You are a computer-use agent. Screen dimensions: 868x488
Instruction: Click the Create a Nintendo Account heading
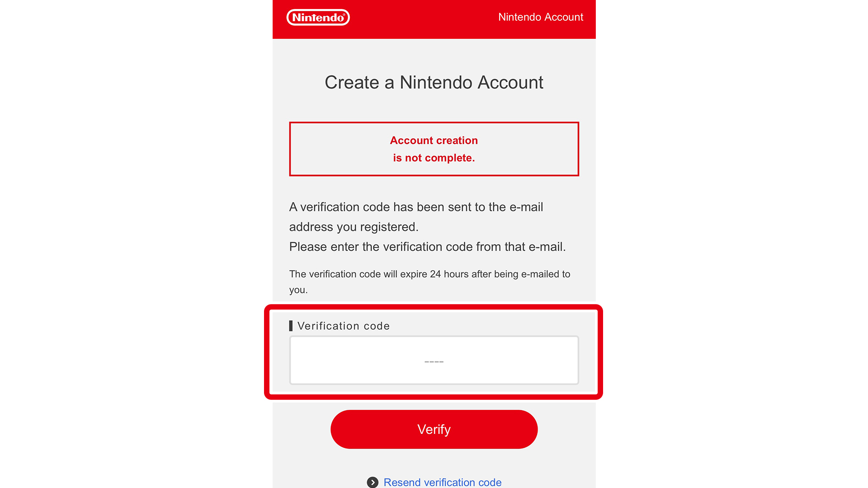point(434,82)
